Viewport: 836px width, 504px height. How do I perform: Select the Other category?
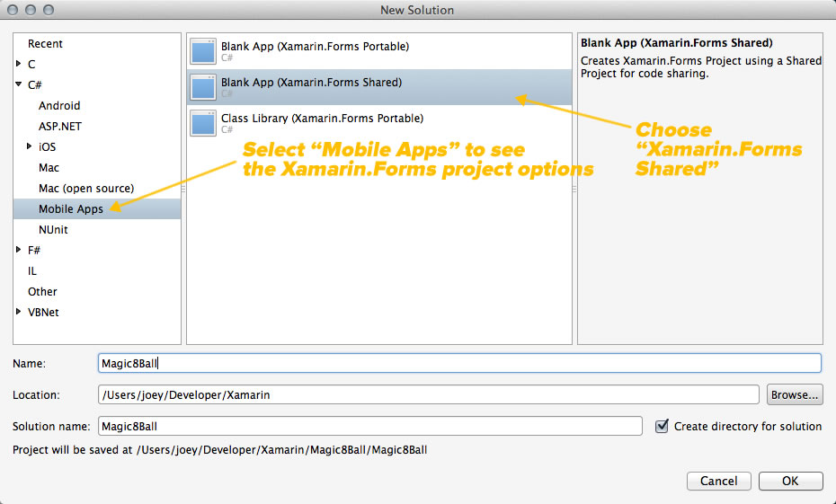[x=42, y=291]
